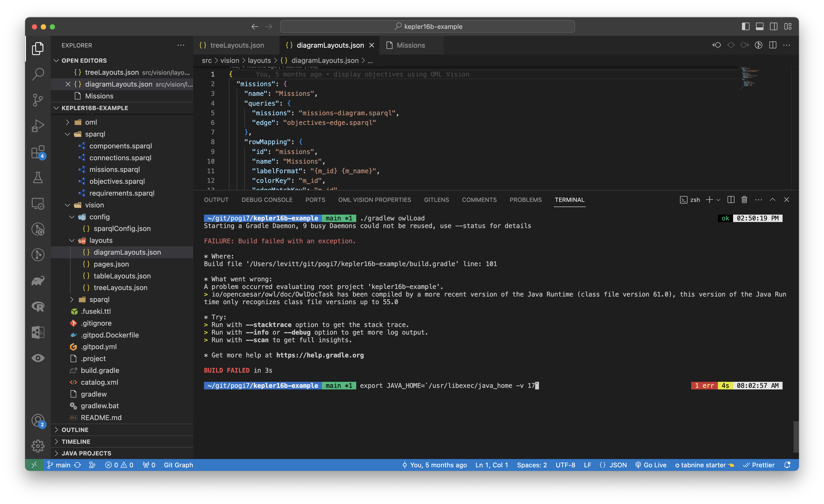
Task: Open the R extension icon view
Action: click(x=38, y=306)
